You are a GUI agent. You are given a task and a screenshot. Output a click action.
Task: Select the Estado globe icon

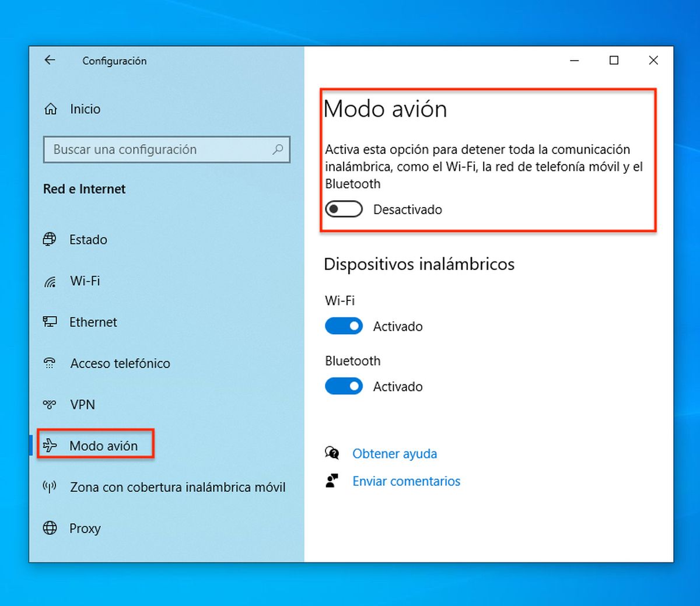(50, 239)
